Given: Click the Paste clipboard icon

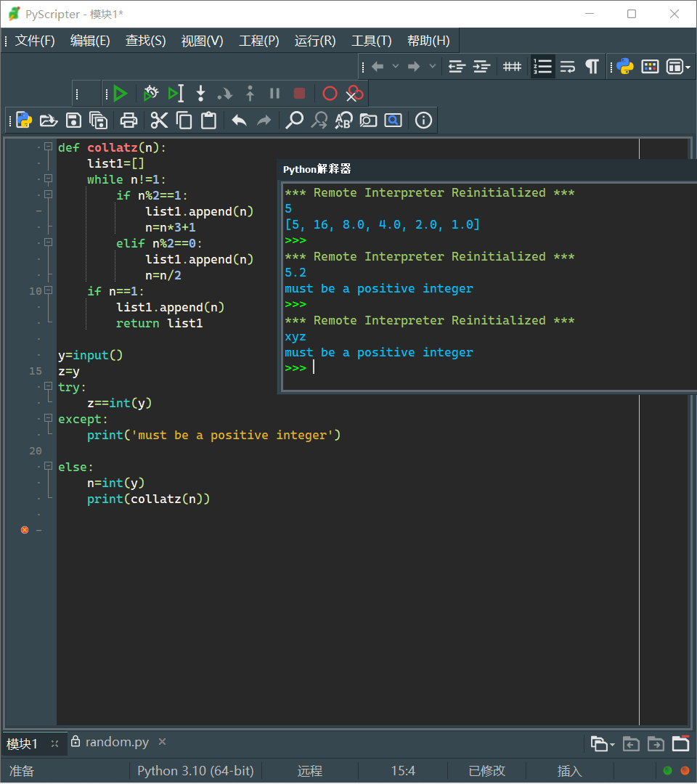Looking at the screenshot, I should 209,121.
